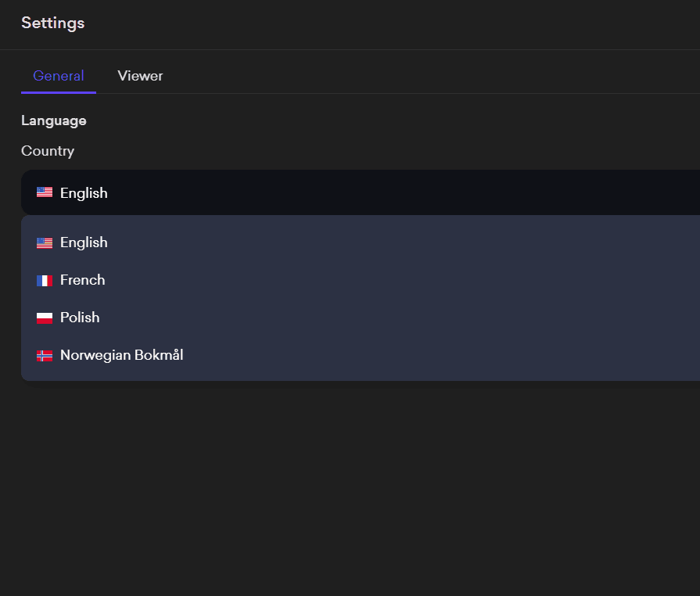
Task: Click the Country field label
Action: [48, 151]
